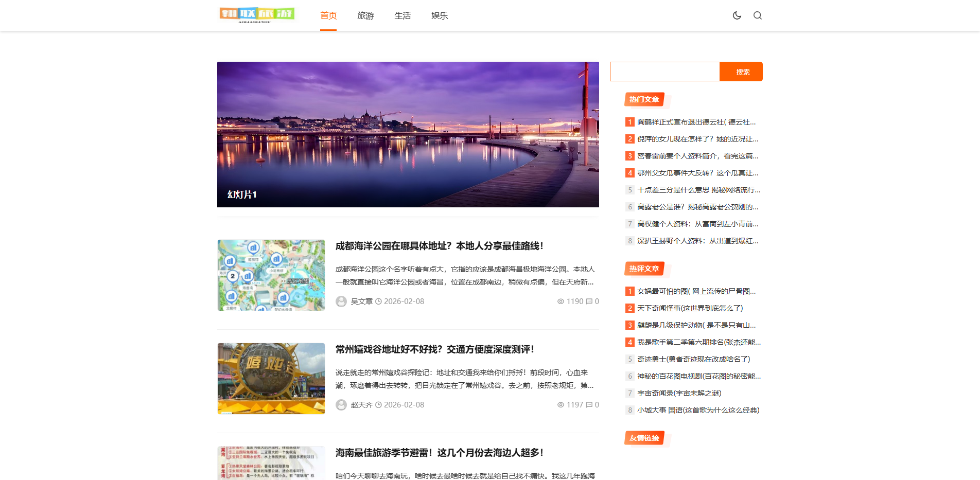Go to the 首页 homepage tab
Image resolution: width=980 pixels, height=480 pixels.
328,15
